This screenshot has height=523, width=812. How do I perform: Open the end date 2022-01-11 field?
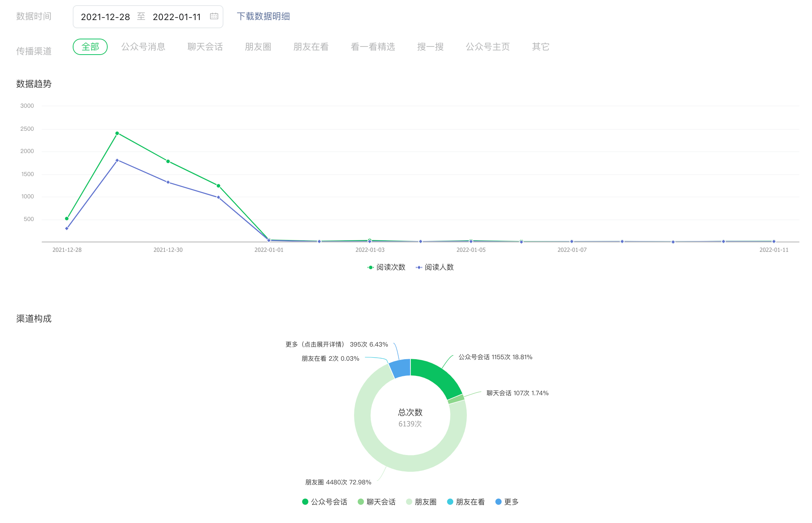click(x=177, y=17)
